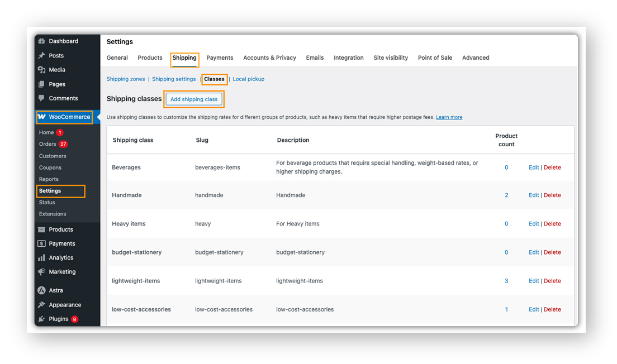Edit the Handmade shipping class
Screen dimensions: 617x364
(x=534, y=195)
